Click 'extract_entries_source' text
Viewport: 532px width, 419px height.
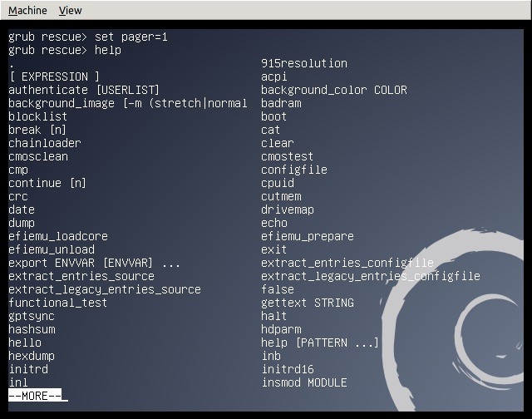click(81, 276)
